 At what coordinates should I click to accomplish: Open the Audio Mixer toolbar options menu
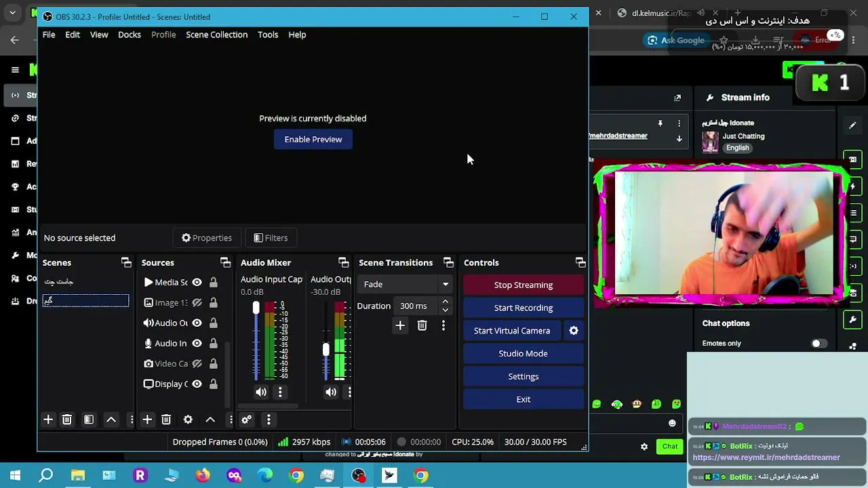coord(269,420)
